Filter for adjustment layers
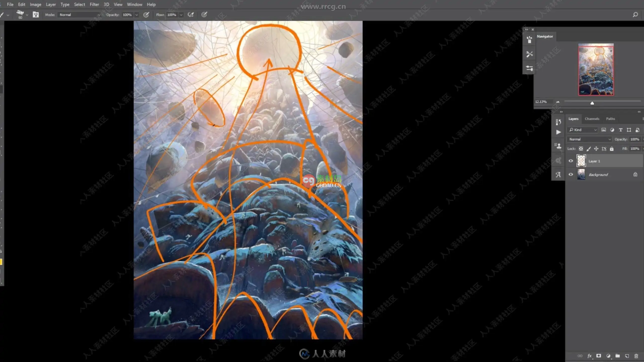This screenshot has width=644, height=362. 612,130
